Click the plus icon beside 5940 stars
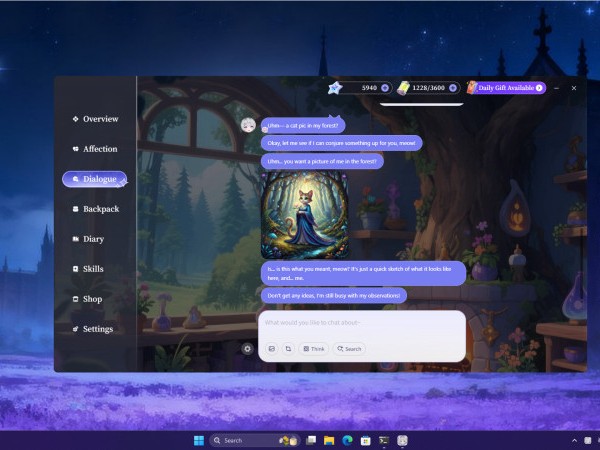This screenshot has width=600, height=450. [385, 88]
